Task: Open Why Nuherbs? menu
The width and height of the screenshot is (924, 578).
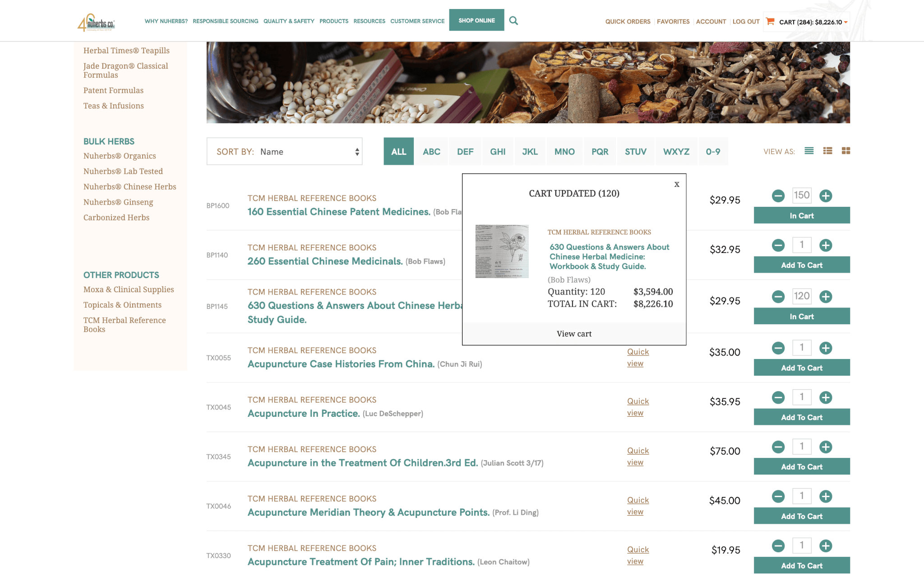Action: click(166, 21)
